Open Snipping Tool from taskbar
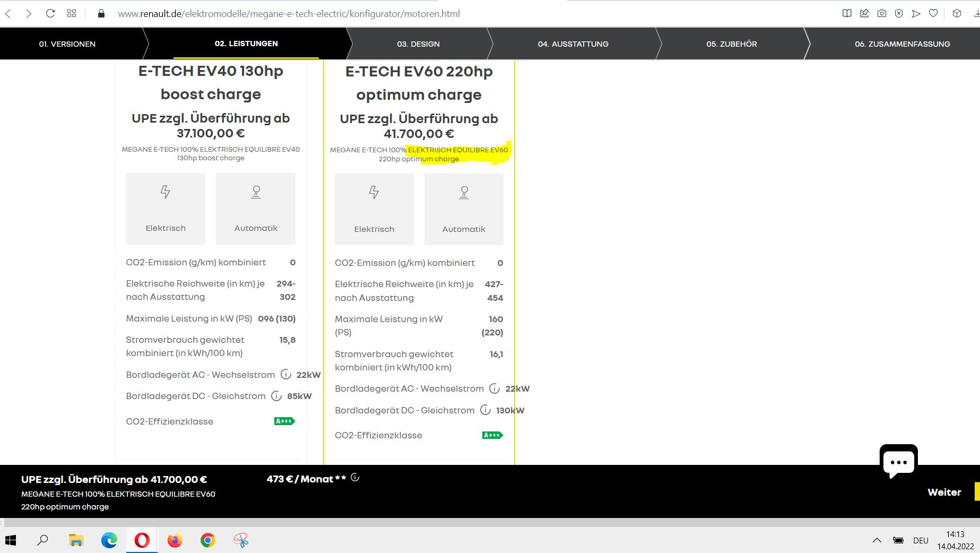Screen dimensions: 980x553 click(x=241, y=540)
